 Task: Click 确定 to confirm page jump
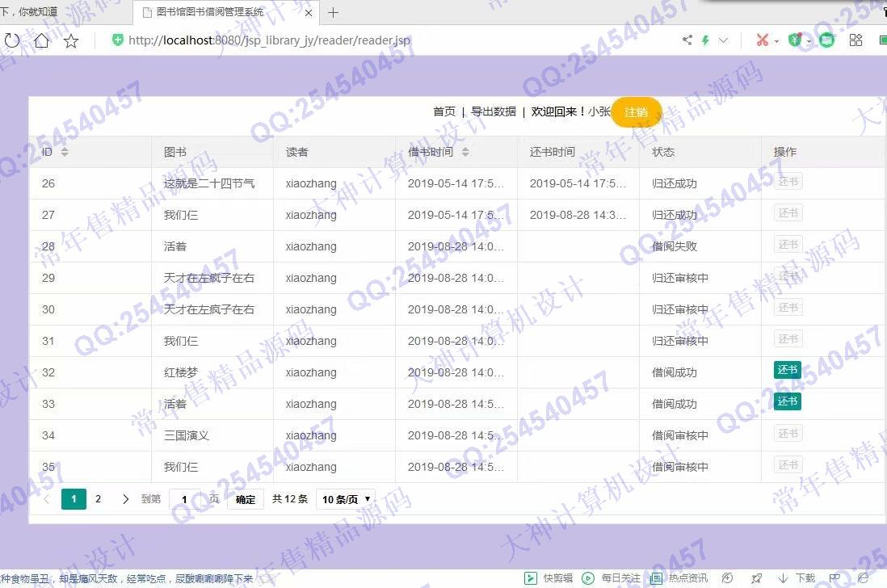(x=246, y=499)
